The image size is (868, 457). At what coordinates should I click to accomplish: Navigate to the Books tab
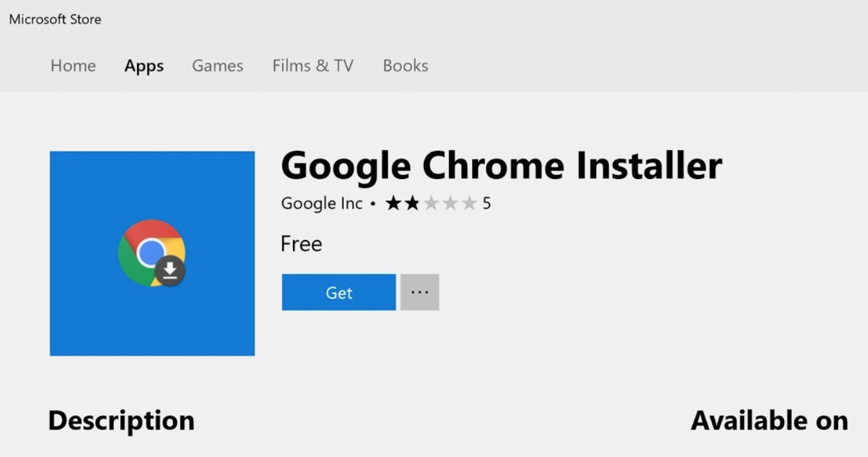[x=406, y=66]
